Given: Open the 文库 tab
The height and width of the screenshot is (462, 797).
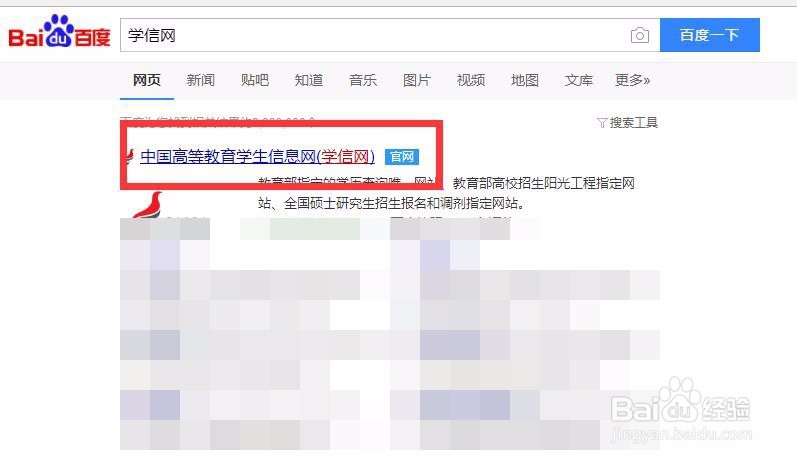Looking at the screenshot, I should pos(578,80).
